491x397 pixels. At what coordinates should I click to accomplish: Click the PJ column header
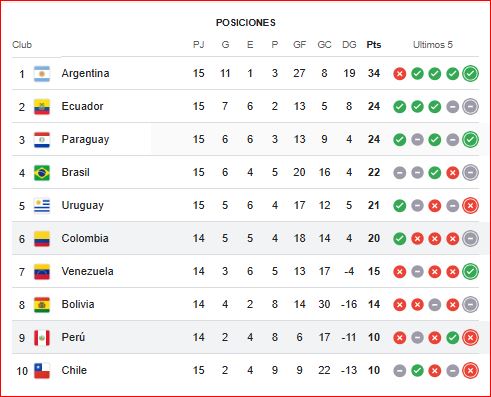click(x=199, y=45)
